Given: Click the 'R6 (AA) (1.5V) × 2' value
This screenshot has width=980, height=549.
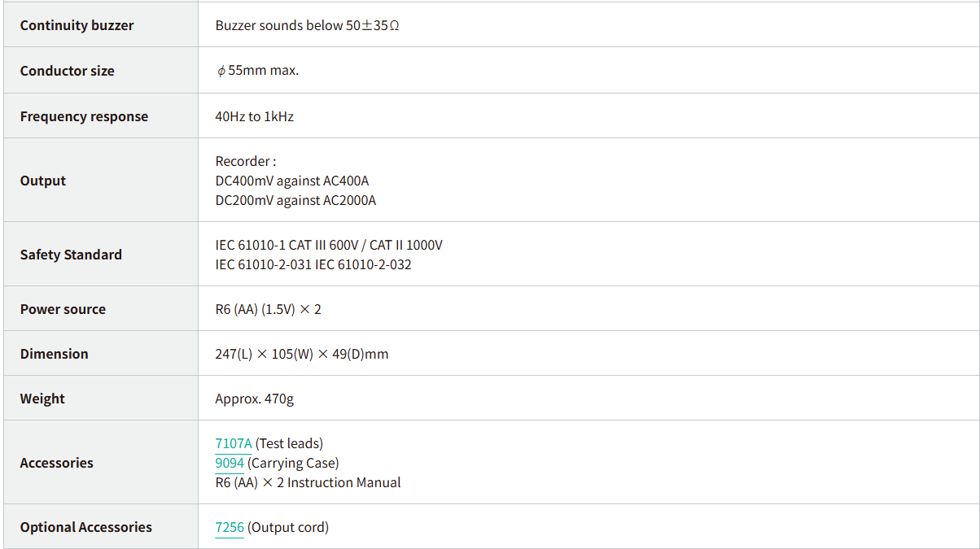Looking at the screenshot, I should 268,309.
